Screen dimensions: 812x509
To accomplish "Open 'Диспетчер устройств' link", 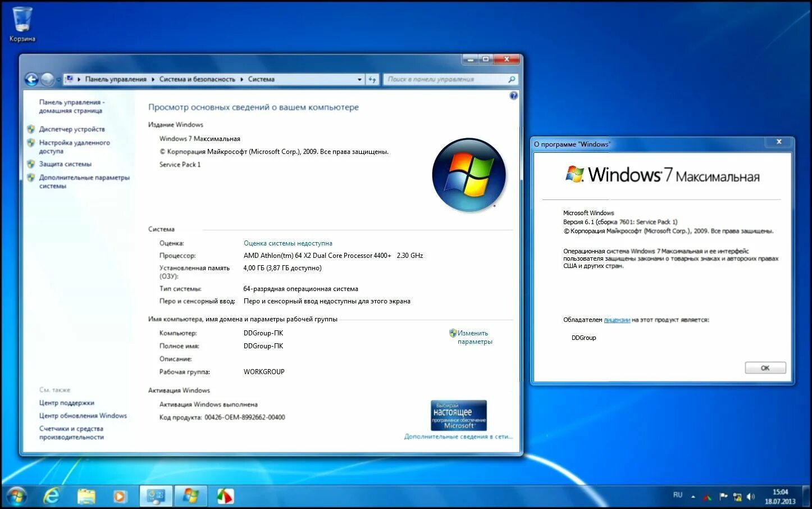I will pyautogui.click(x=72, y=129).
